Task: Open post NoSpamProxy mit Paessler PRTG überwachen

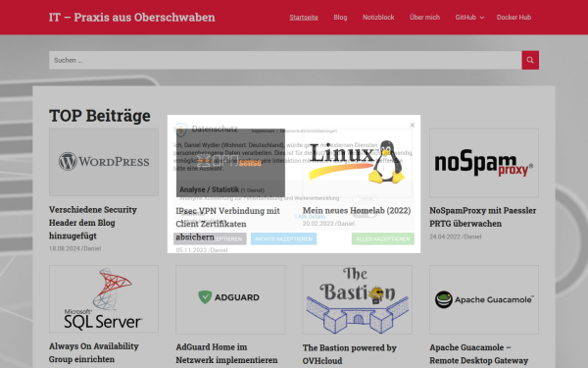Action: click(482, 217)
